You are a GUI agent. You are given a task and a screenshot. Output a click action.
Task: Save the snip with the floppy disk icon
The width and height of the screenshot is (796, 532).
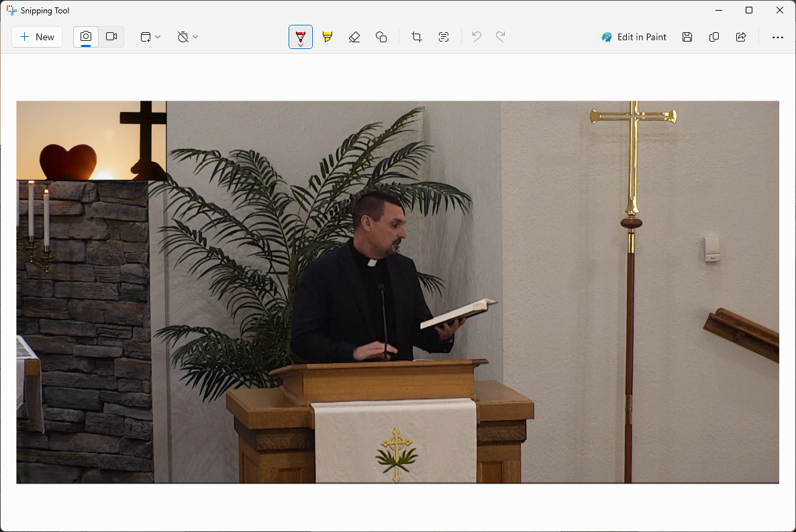687,37
